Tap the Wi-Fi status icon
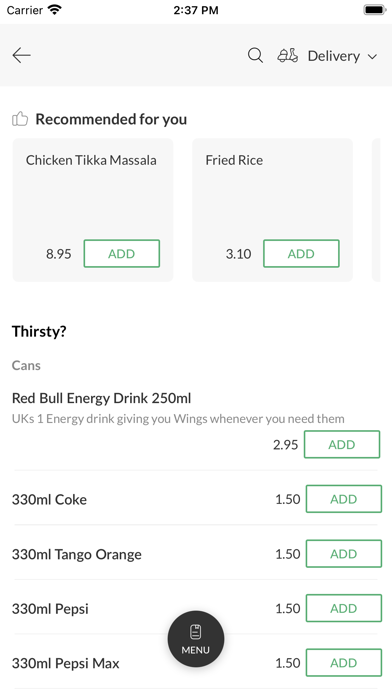This screenshot has height=696, width=392. coord(55,10)
